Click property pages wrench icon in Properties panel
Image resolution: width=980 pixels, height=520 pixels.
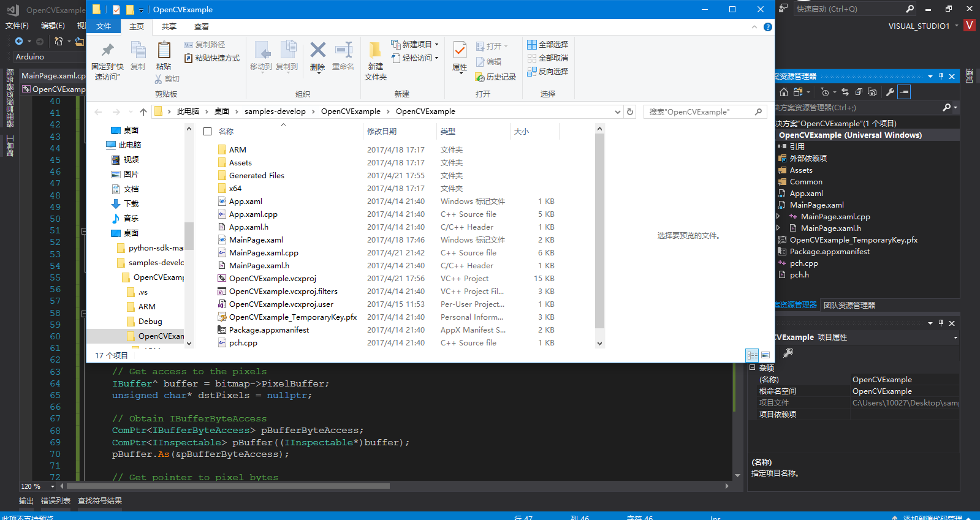[788, 353]
